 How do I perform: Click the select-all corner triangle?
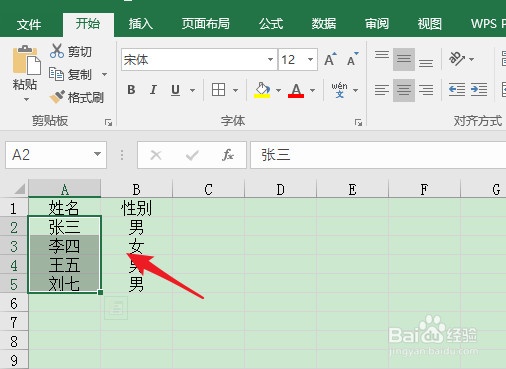point(19,189)
